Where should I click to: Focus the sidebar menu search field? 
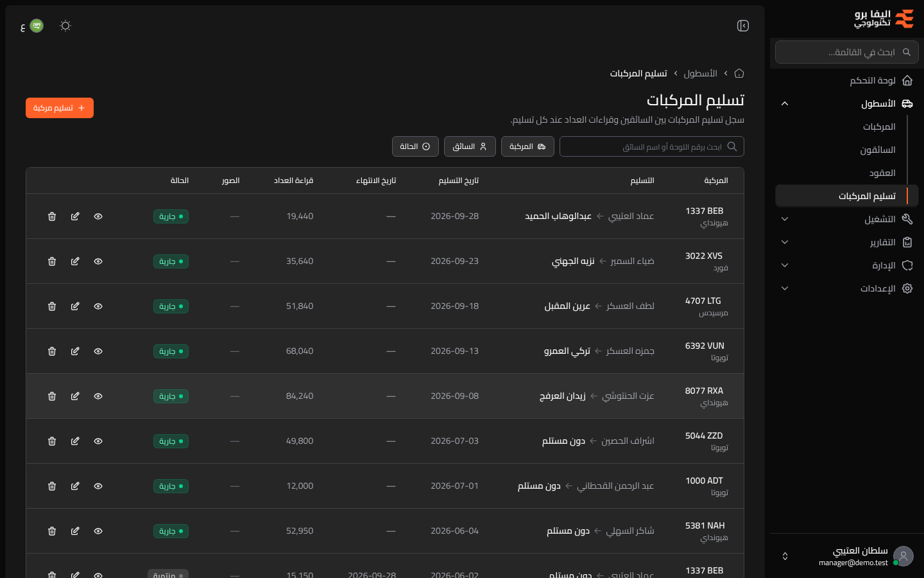pyautogui.click(x=847, y=52)
